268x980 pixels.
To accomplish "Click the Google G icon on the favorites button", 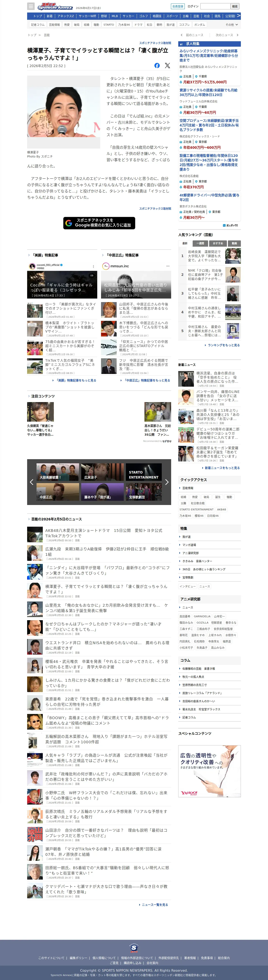I will click(69, 223).
